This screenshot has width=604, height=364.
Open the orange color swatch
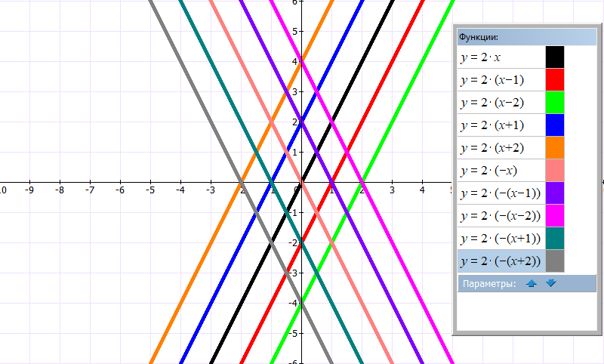[x=555, y=148]
